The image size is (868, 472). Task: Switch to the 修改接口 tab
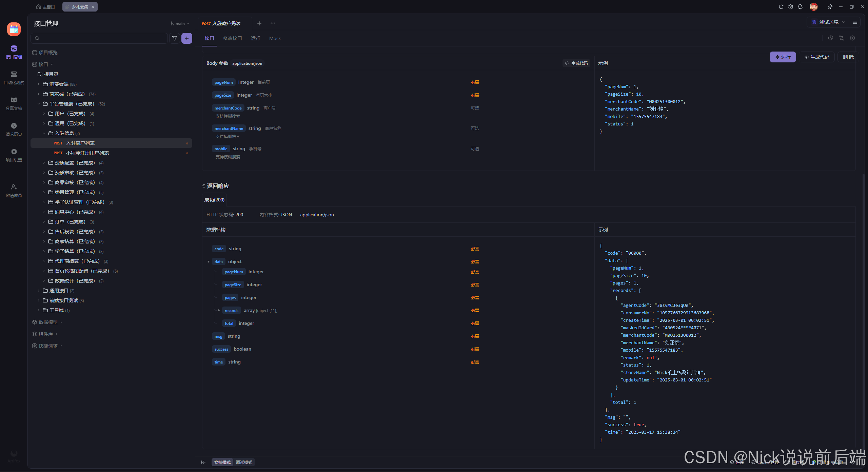point(232,38)
